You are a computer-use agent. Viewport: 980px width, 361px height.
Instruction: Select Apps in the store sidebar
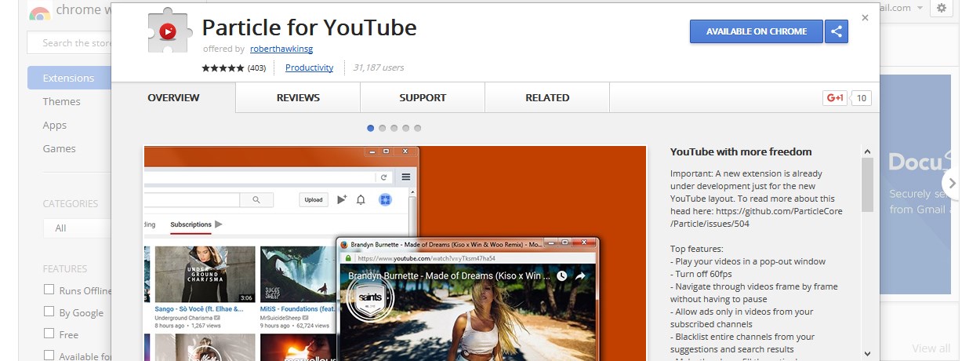click(55, 125)
